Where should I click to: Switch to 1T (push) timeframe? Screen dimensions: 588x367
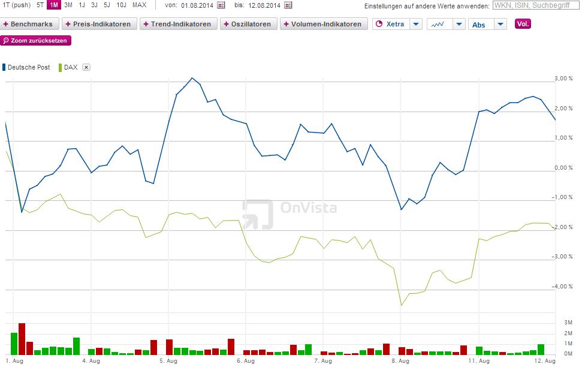(17, 5)
